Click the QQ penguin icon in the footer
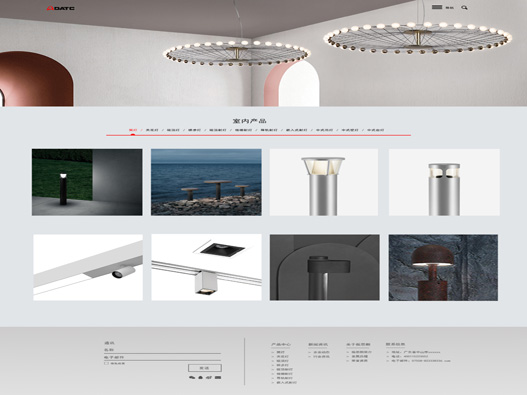 click(x=201, y=378)
